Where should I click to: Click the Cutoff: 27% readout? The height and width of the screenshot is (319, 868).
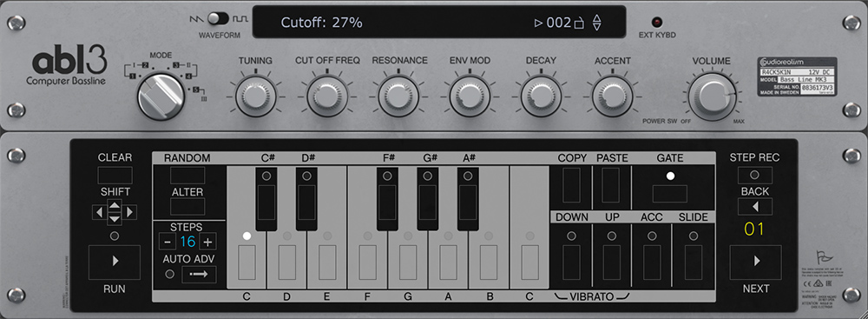[x=322, y=23]
